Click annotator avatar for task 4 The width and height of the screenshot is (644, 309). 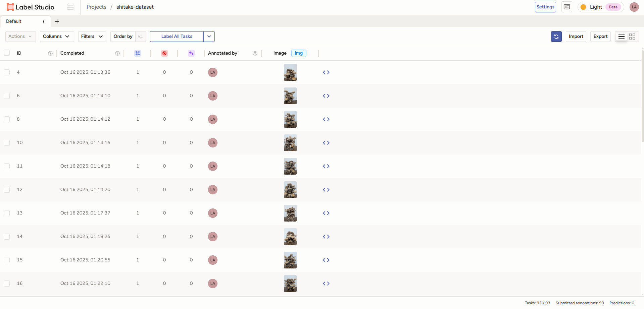213,72
